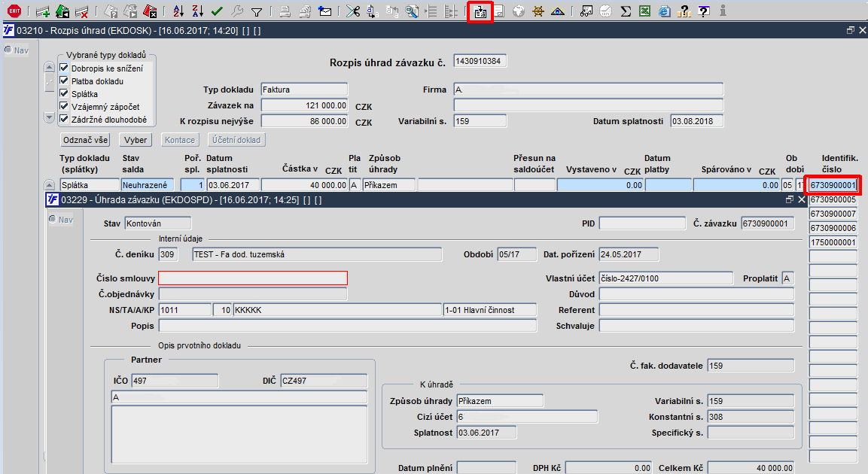Click the scissors cut icon
This screenshot has height=474, width=868.
tap(352, 11)
